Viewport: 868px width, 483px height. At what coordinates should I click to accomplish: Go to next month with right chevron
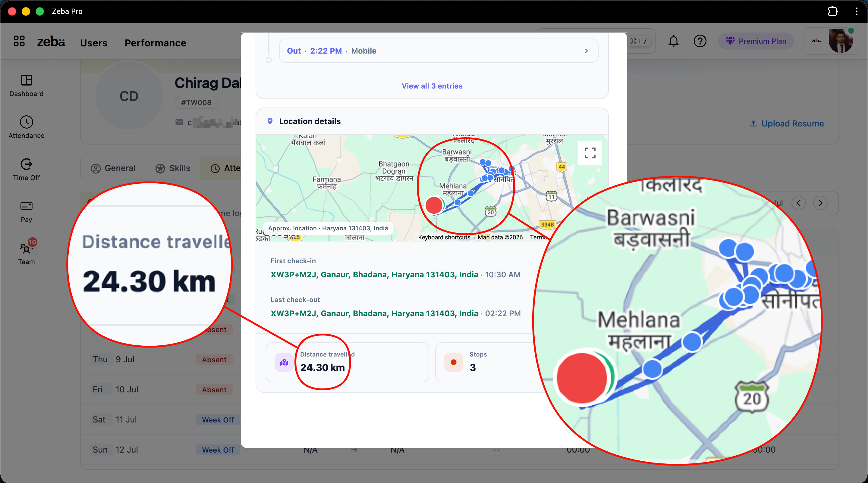coord(820,203)
